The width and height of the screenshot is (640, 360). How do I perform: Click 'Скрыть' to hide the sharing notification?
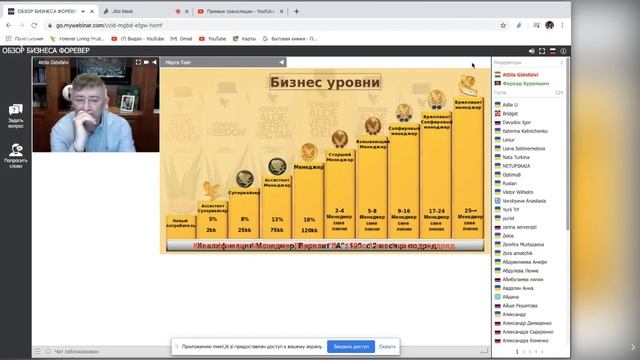[387, 347]
